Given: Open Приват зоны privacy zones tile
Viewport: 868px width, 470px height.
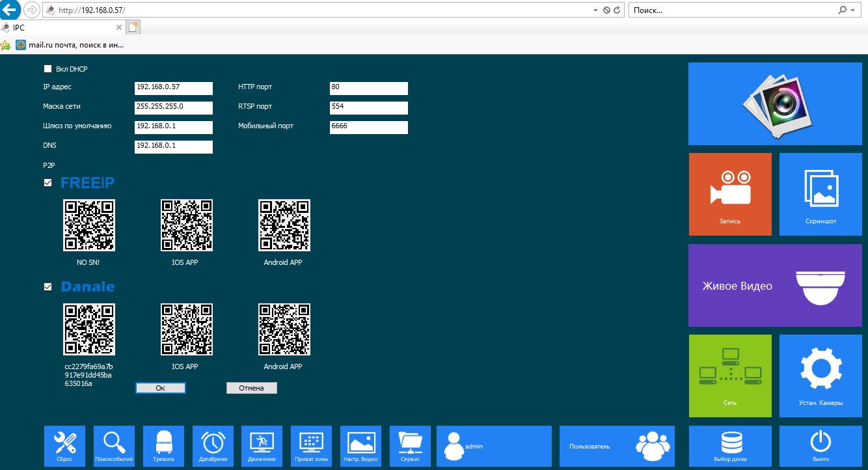Looking at the screenshot, I should pos(311,446).
